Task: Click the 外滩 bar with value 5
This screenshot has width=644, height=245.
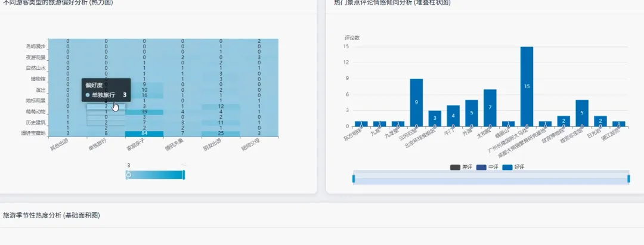Action: click(x=472, y=113)
